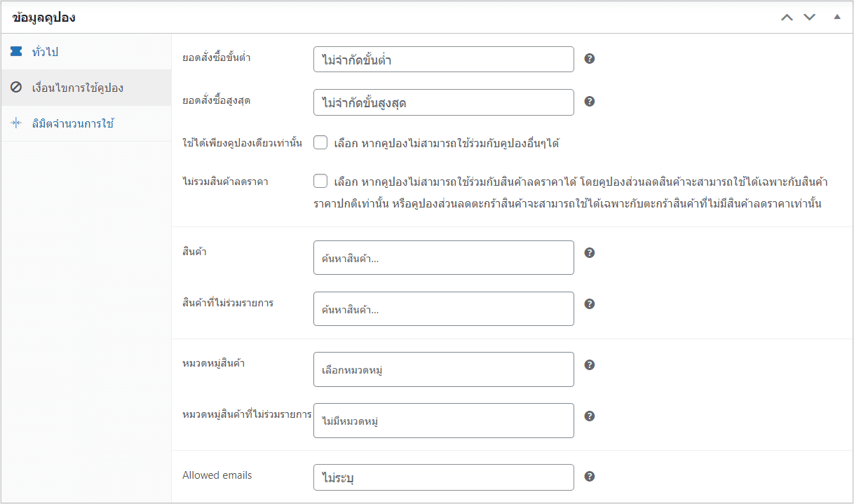Enable ใช้ได้เพียงคูปองเดียวเท่านั้น checkbox
Image resolution: width=854 pixels, height=504 pixels.
pos(320,143)
